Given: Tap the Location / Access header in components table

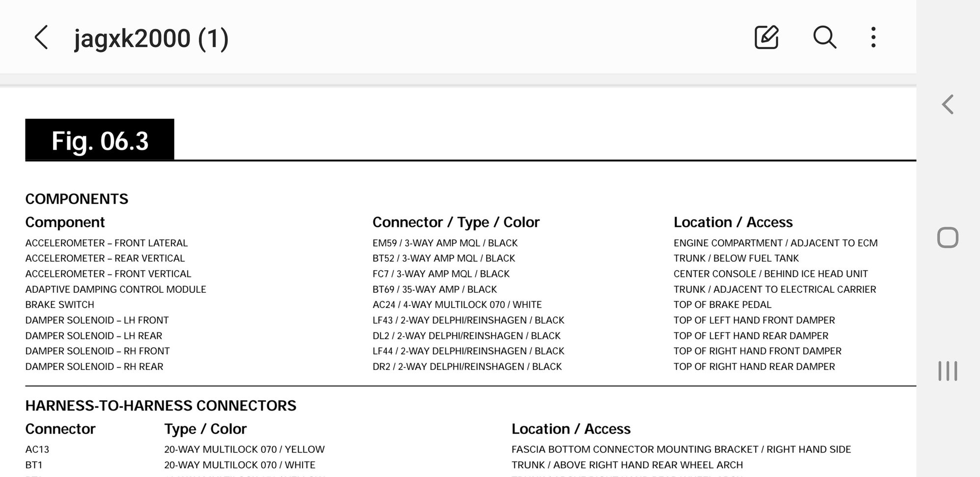Looking at the screenshot, I should point(733,223).
